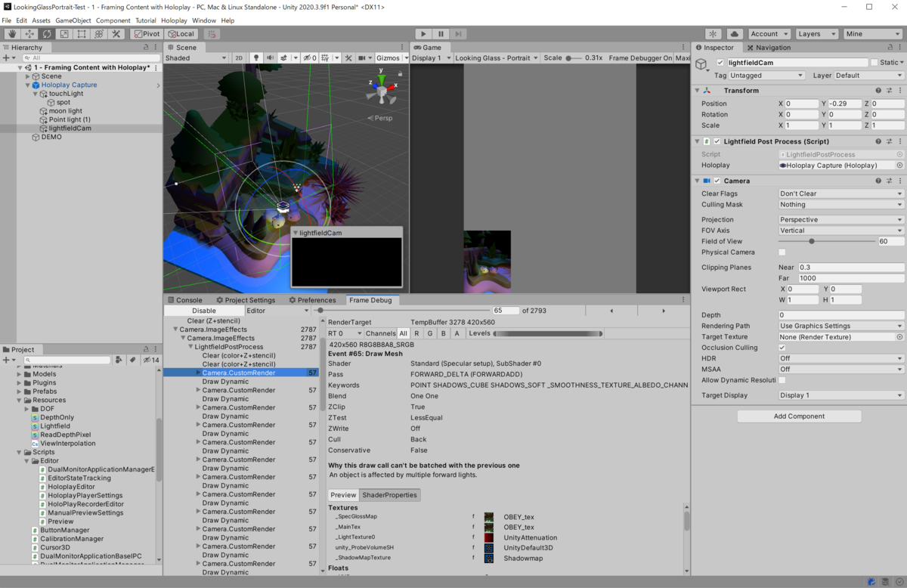
Task: Select the combined Transform tool
Action: (99, 34)
